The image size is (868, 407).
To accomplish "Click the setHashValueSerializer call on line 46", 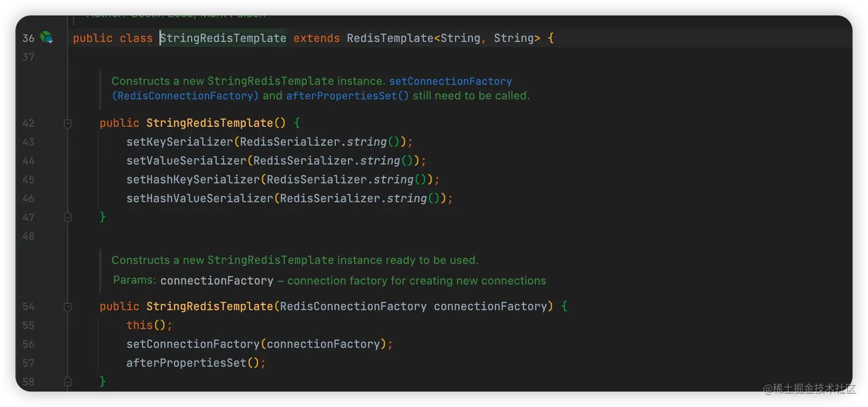I will click(200, 199).
